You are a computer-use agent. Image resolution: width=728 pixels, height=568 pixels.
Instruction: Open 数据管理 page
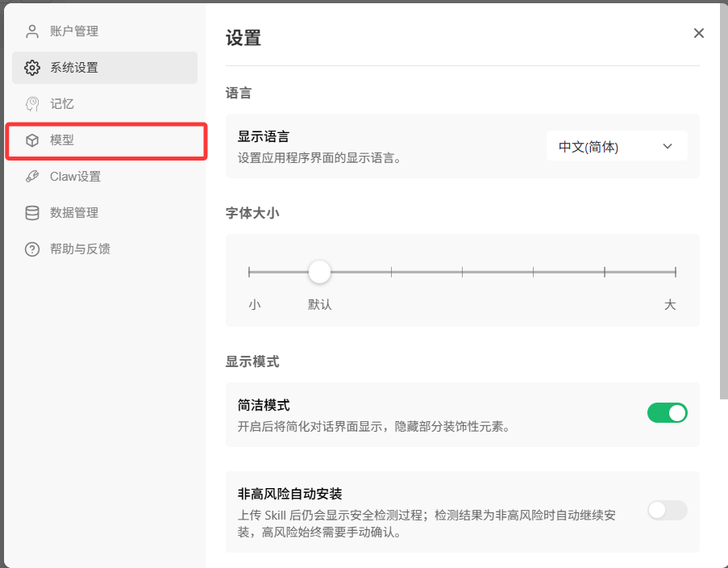pos(105,212)
